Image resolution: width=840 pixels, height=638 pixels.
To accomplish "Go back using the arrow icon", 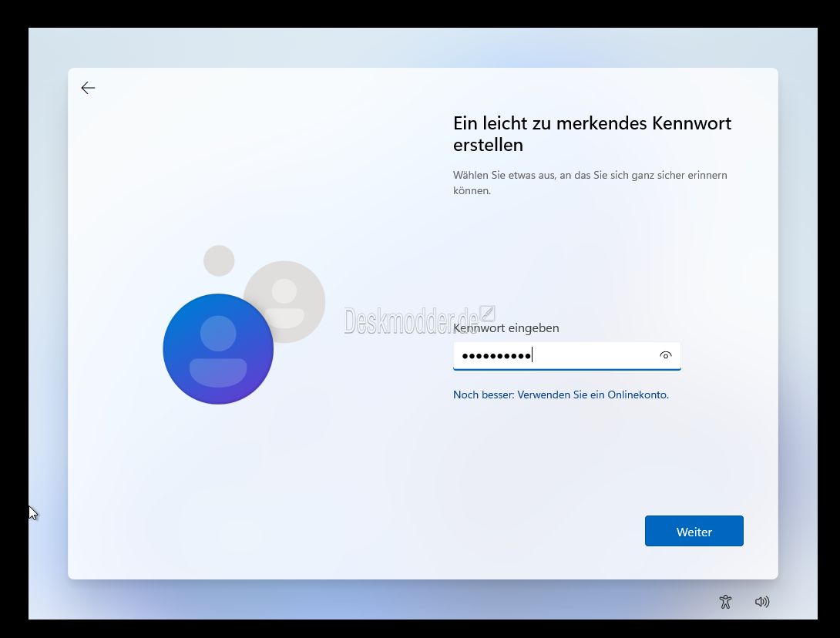I will (x=88, y=88).
